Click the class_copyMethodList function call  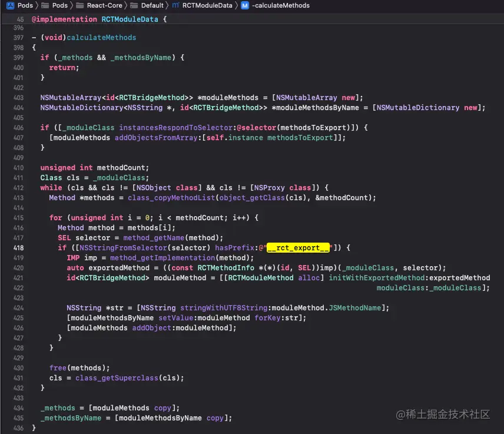click(x=171, y=198)
